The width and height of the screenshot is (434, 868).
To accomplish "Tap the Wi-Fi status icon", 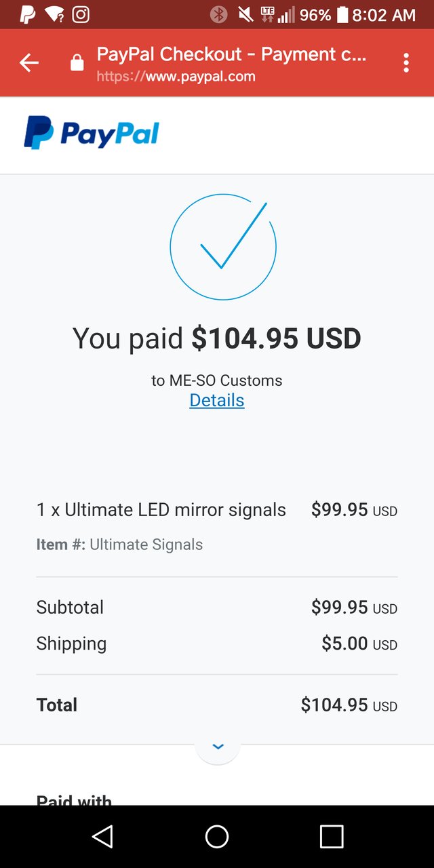I will (54, 14).
